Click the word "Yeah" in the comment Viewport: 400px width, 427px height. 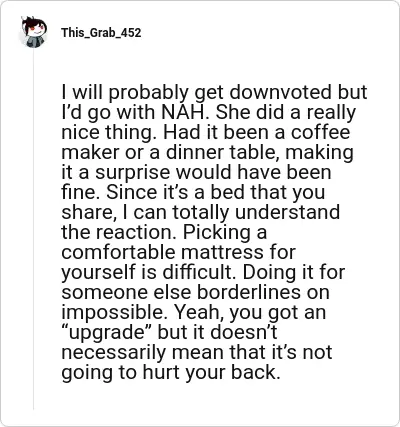[201, 313]
